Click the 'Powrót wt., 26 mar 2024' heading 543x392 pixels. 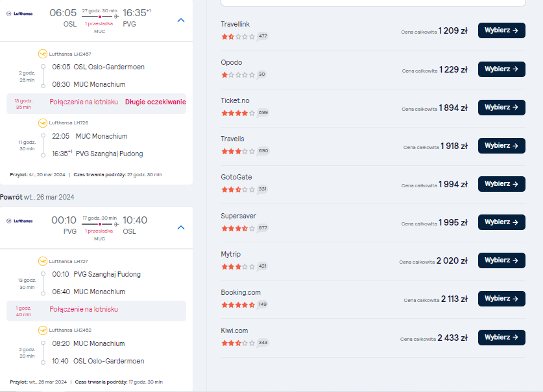pos(37,197)
